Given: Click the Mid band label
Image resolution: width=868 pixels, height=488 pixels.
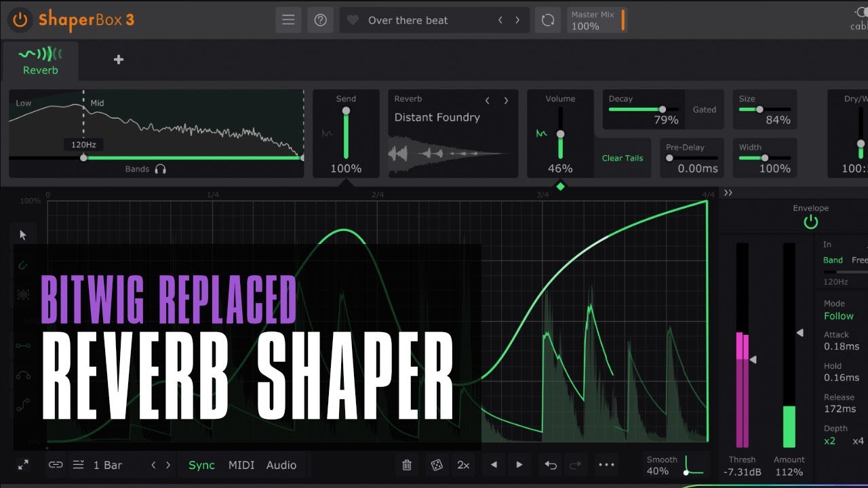Looking at the screenshot, I should click(98, 103).
